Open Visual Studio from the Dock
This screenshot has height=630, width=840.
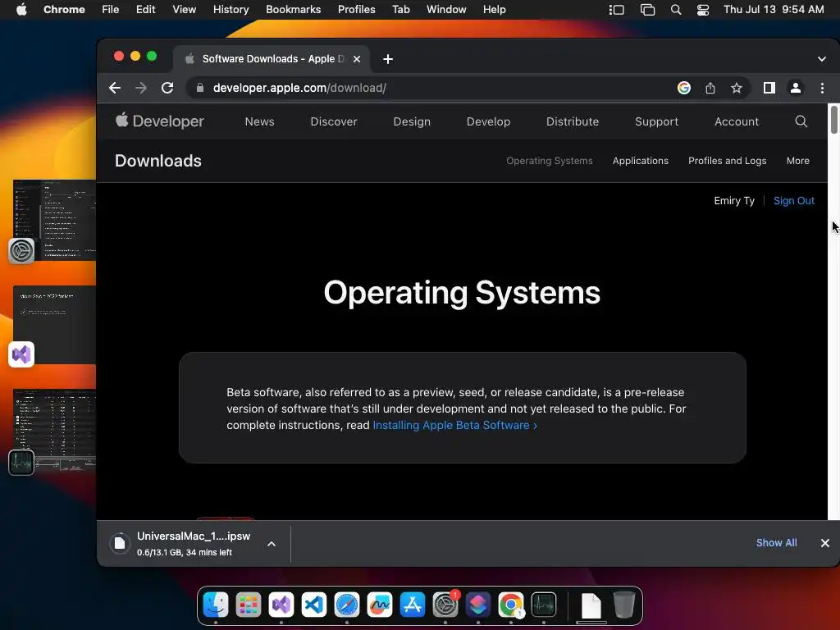pyautogui.click(x=281, y=605)
